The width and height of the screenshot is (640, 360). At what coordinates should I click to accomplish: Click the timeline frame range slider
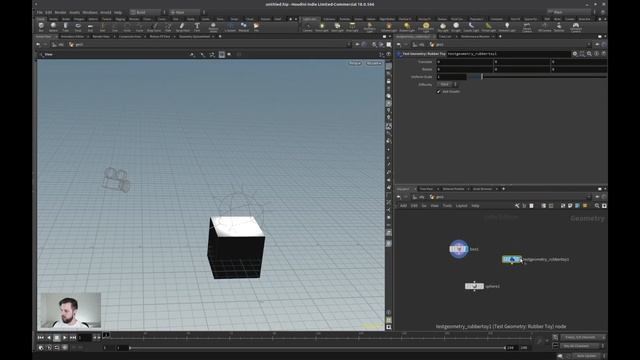coord(317,348)
